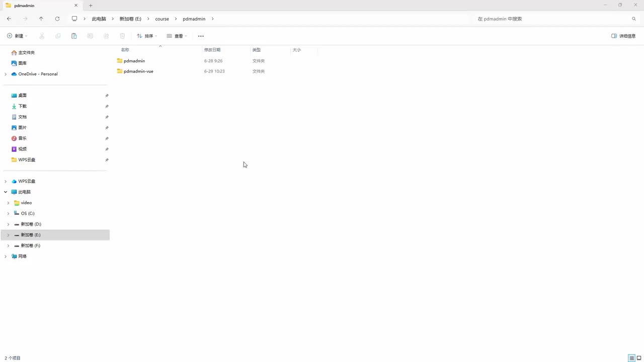
Task: Add a new tab with plus button
Action: pos(91,6)
